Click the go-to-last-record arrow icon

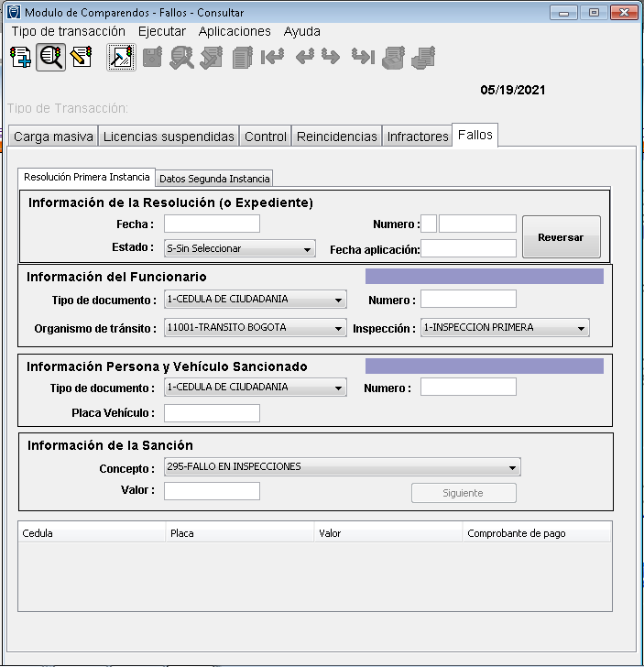[x=363, y=57]
